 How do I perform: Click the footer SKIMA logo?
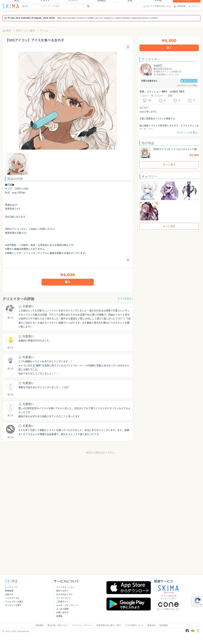(11, 581)
